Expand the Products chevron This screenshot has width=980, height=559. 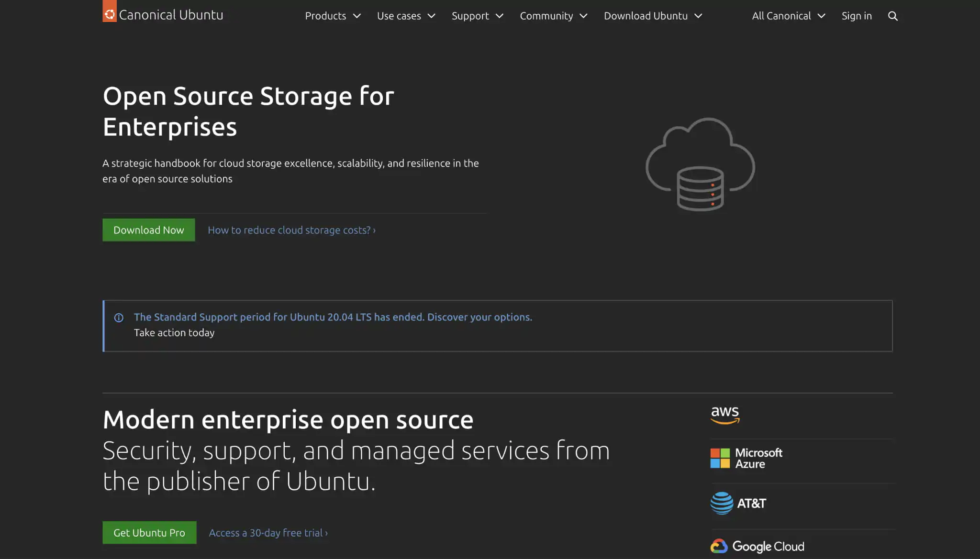(357, 16)
